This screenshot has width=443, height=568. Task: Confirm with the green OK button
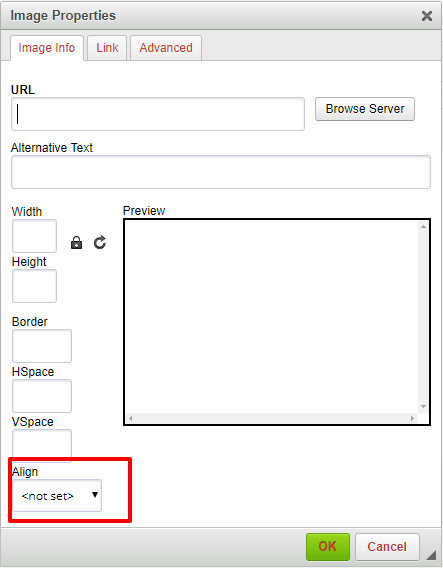[328, 546]
